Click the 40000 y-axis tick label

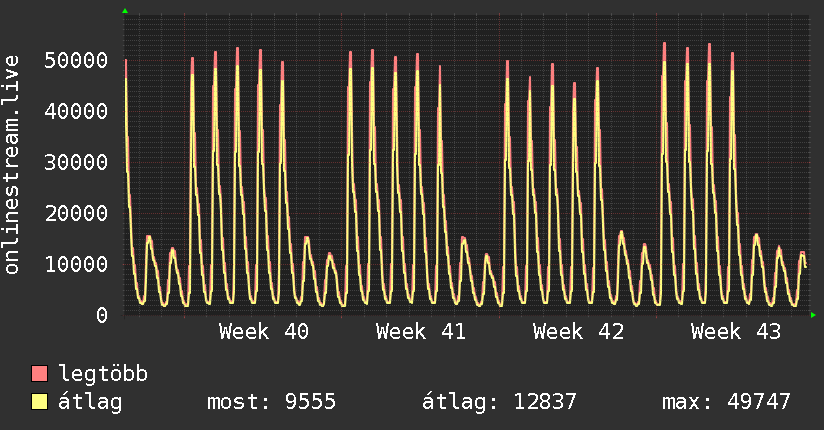tap(76, 111)
